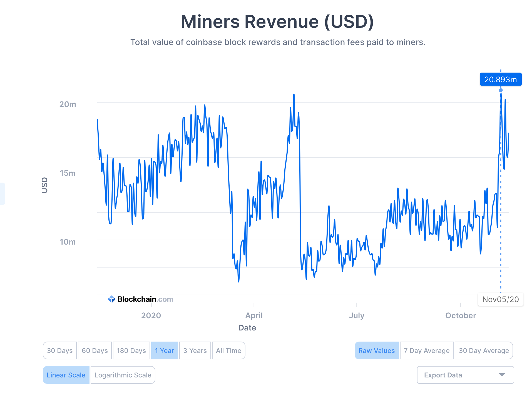
Task: Click the Nov05,'20 date label
Action: pyautogui.click(x=500, y=299)
